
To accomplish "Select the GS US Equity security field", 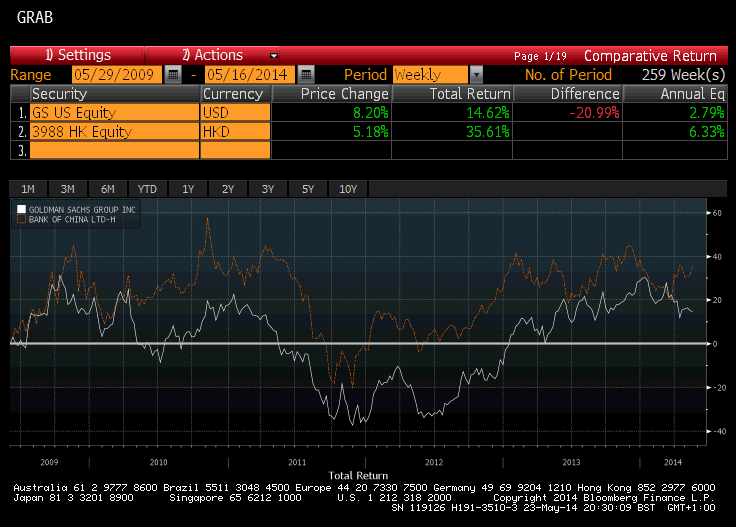I will 113,113.
